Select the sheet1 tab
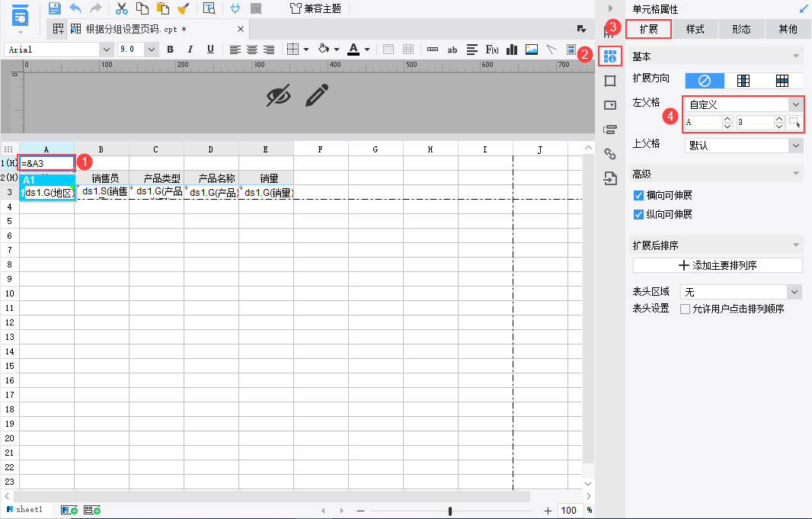The image size is (812, 519). coord(24,510)
